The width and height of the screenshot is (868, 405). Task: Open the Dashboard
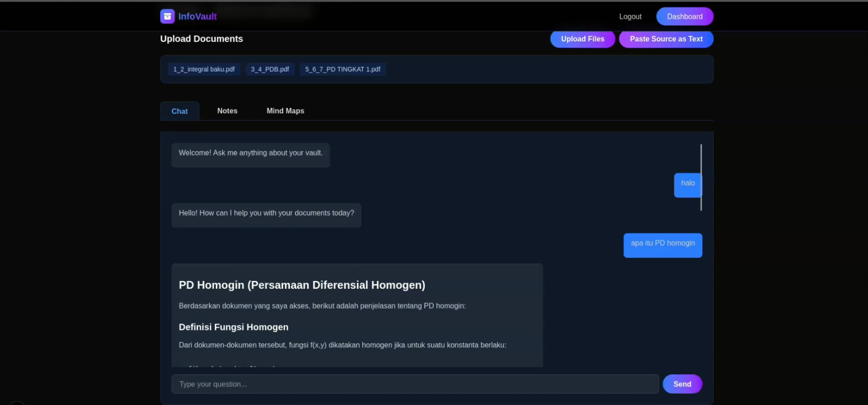tap(684, 17)
